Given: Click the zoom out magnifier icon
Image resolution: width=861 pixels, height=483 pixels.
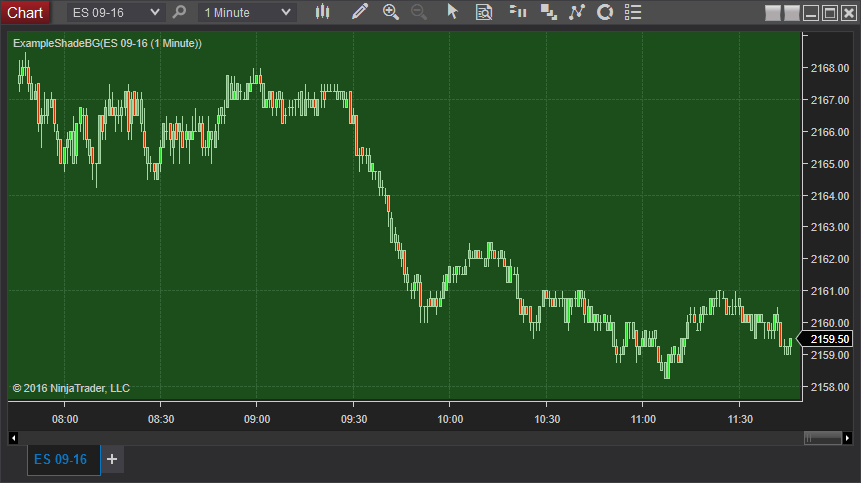Looking at the screenshot, I should [418, 12].
